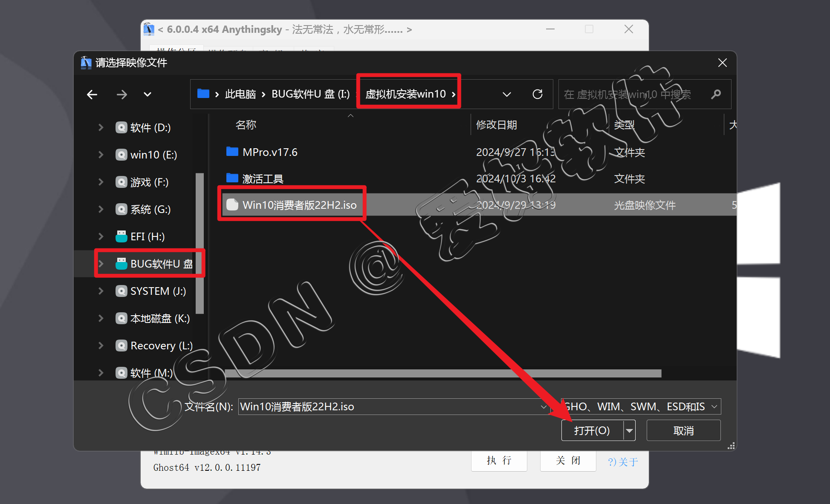The width and height of the screenshot is (830, 504).
Task: Select EFI (H:) drive in sidebar
Action: [147, 236]
